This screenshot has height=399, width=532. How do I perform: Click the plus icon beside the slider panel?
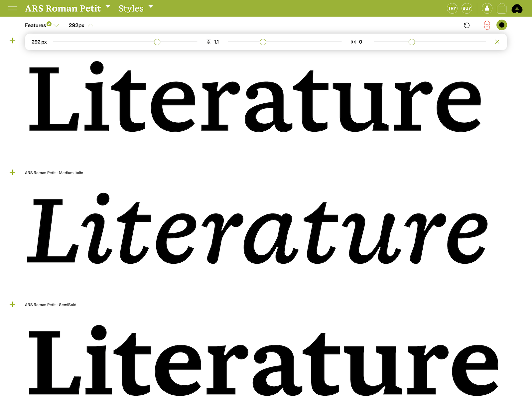13,41
